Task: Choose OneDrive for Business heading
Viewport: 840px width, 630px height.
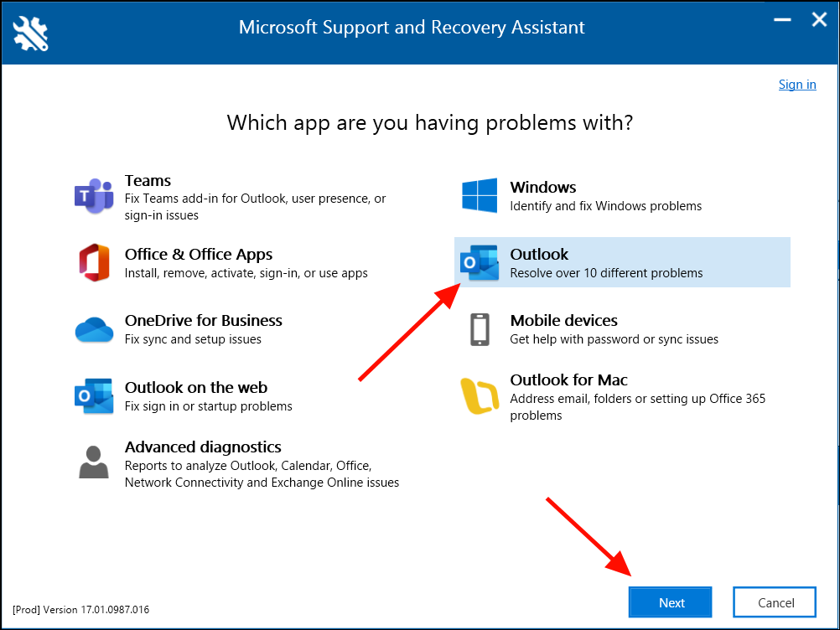Action: pos(204,320)
